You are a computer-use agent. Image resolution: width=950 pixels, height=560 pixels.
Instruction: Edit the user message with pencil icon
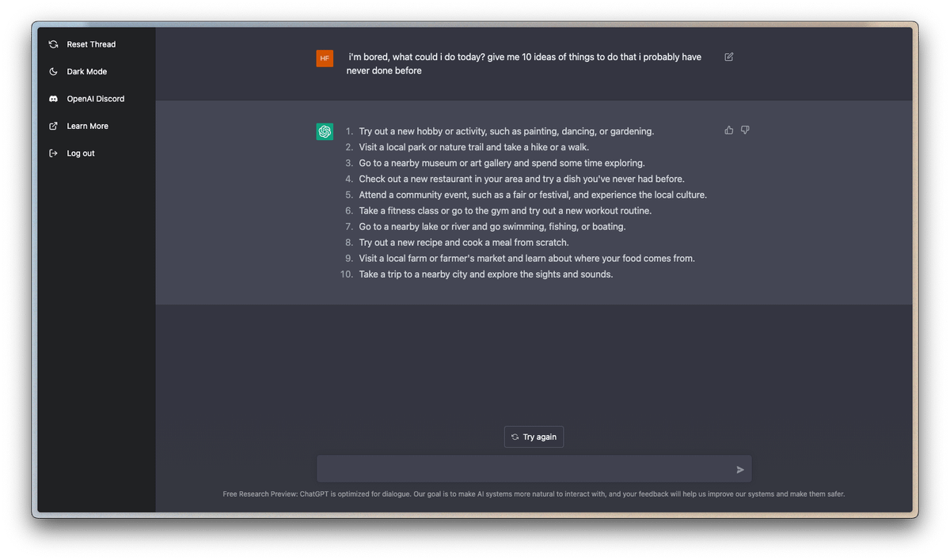pyautogui.click(x=729, y=57)
